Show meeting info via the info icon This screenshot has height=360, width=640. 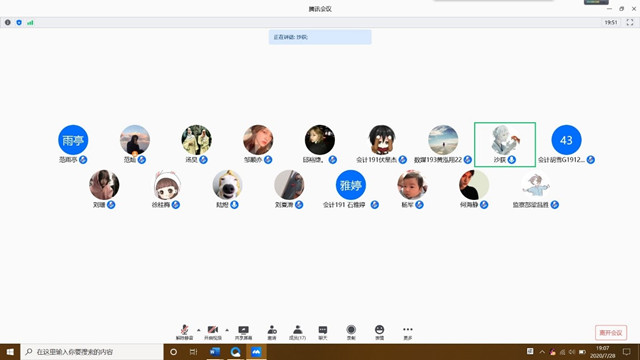(8, 22)
